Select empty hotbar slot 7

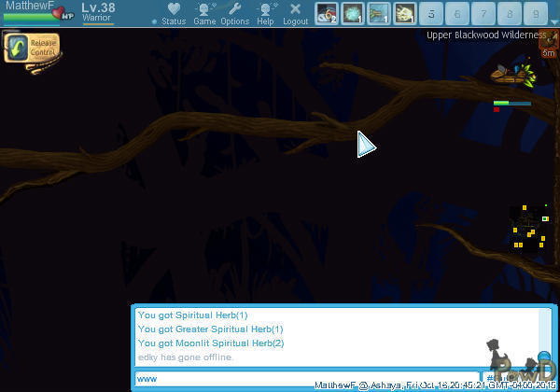(483, 13)
